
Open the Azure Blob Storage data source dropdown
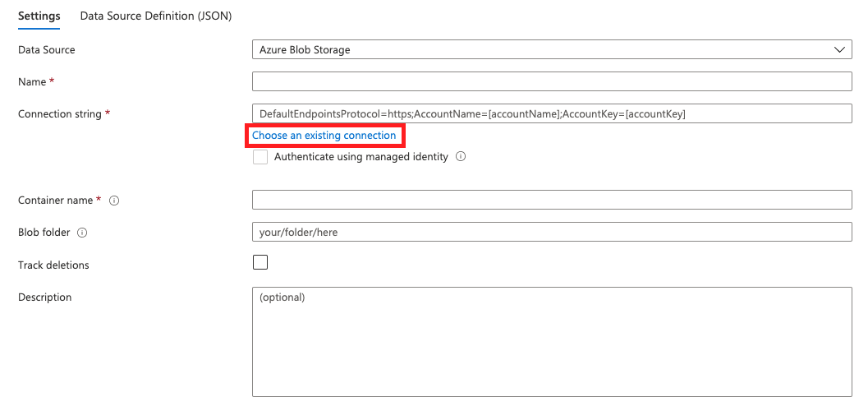542,50
